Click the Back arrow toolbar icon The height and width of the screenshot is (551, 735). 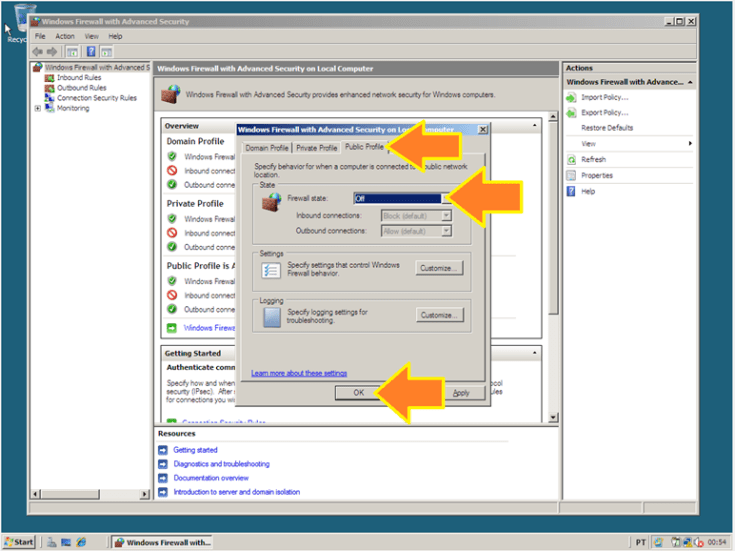click(x=37, y=51)
